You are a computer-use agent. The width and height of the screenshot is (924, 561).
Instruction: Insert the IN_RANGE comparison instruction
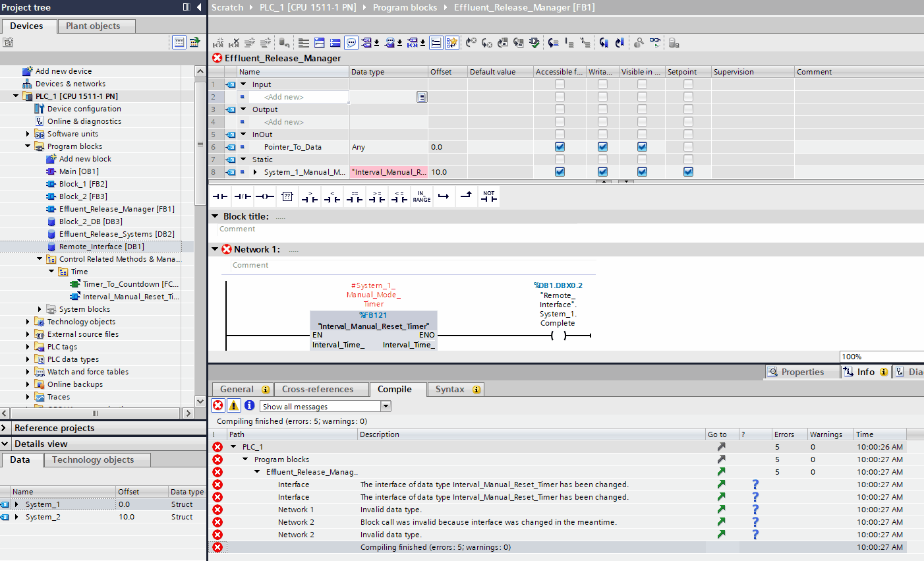point(422,196)
